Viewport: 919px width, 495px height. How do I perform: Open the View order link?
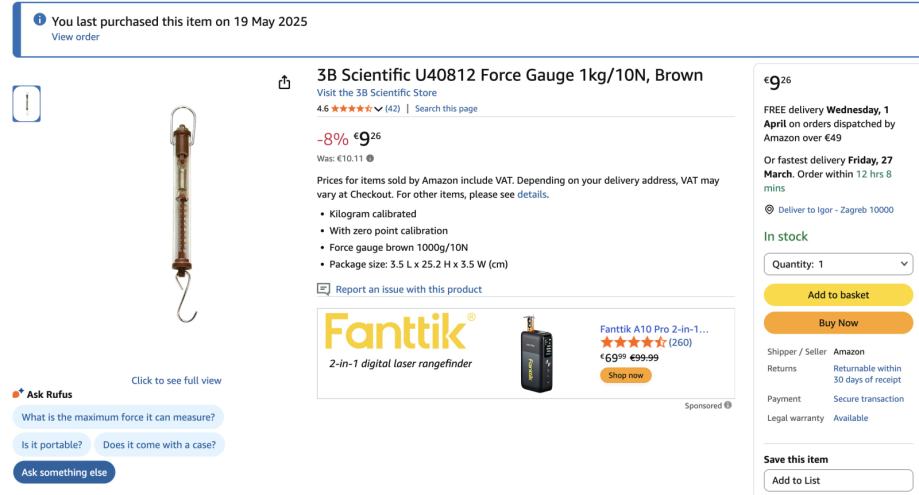(76, 37)
